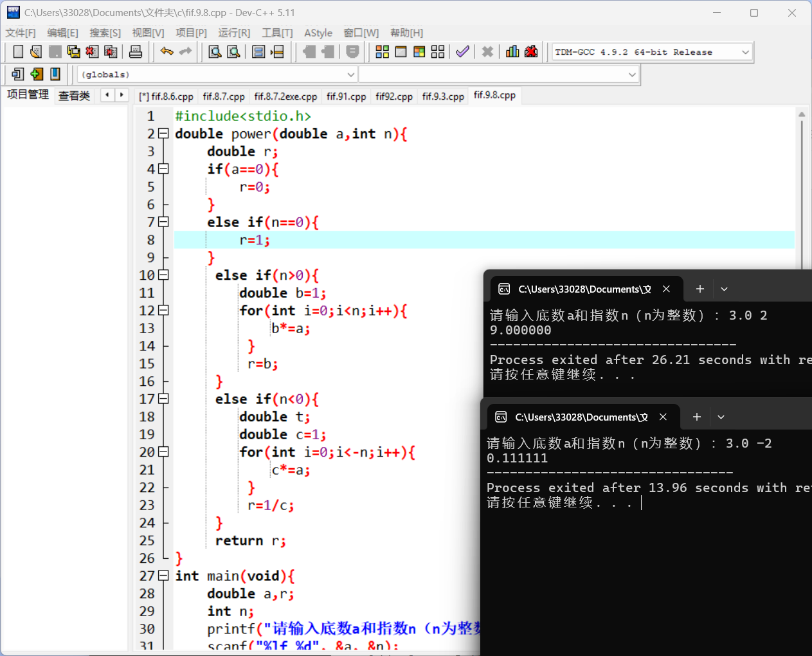Click the Save All toolbar icon
The height and width of the screenshot is (656, 812).
74,51
